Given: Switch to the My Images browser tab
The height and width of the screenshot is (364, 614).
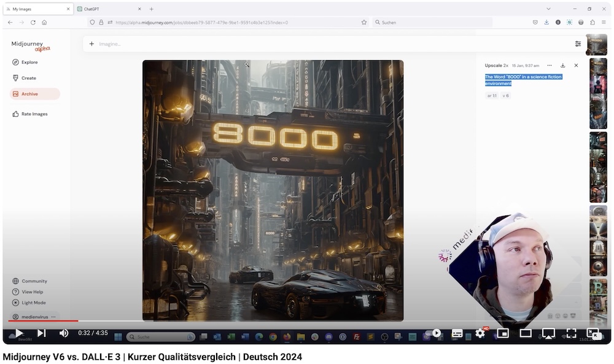Looking at the screenshot, I should [x=38, y=9].
